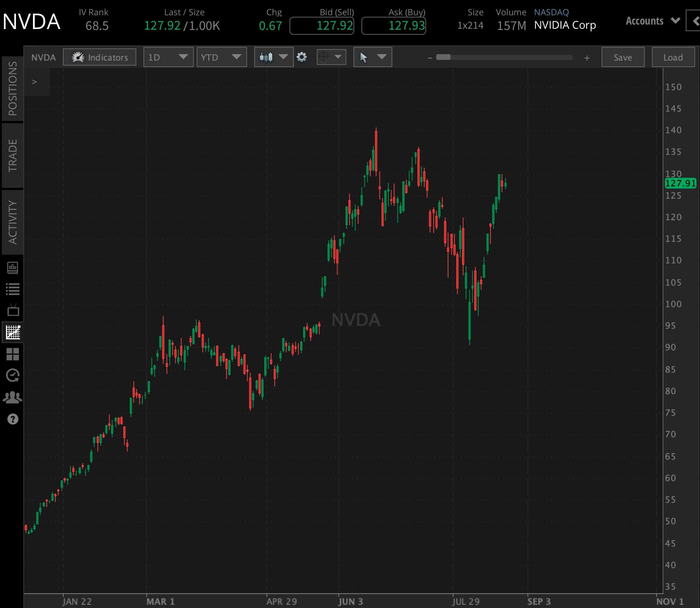Open the Indicators panel
The height and width of the screenshot is (608, 700).
coord(99,57)
